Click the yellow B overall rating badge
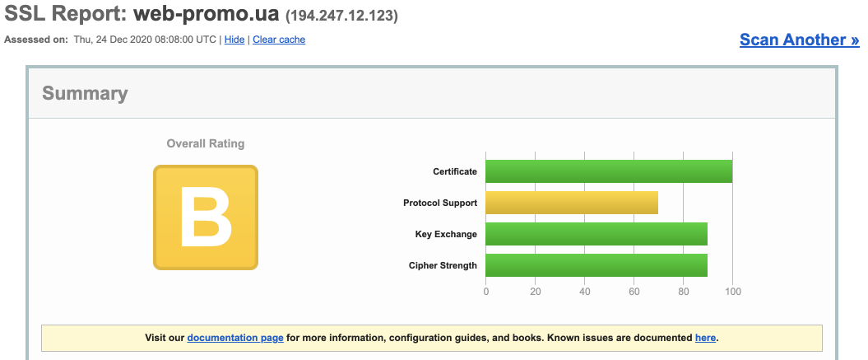Screen dimensions: 868x360 pos(206,217)
